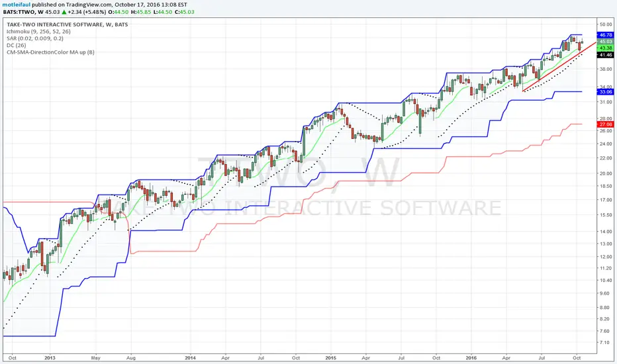Viewport: 617px width, 364px height.
Task: Click the O:44.50 open price value
Action: [x=118, y=12]
